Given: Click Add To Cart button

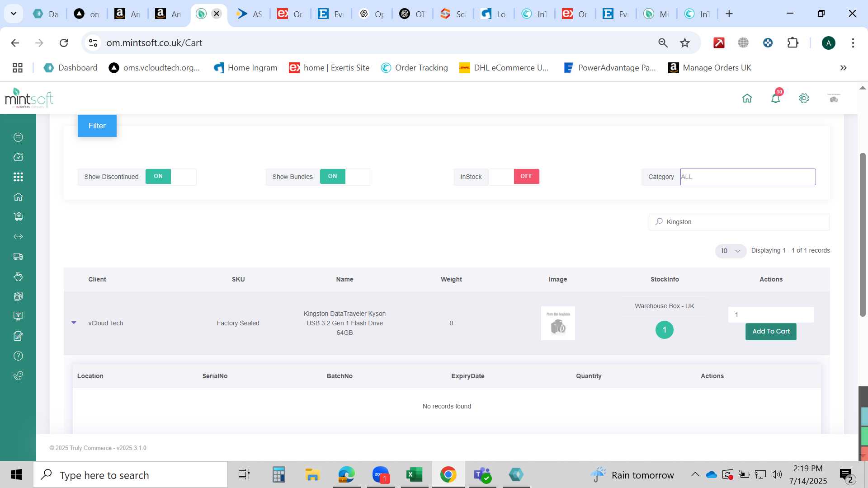Looking at the screenshot, I should 771,331.
